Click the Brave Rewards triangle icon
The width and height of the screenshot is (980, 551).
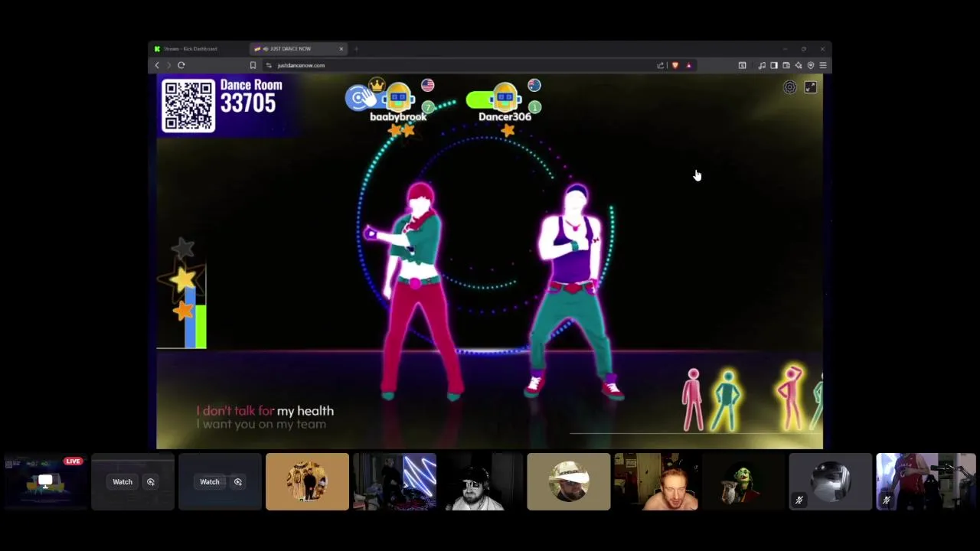tap(688, 65)
